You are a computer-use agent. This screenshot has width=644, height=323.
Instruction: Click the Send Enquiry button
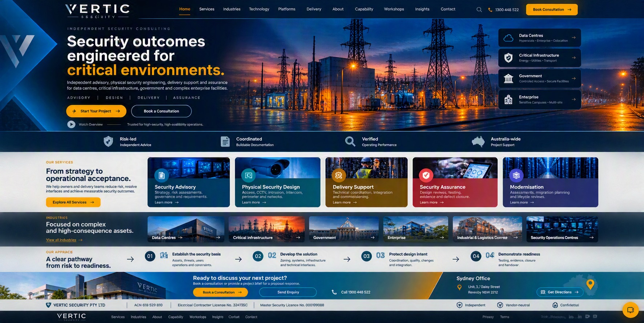[x=288, y=292]
